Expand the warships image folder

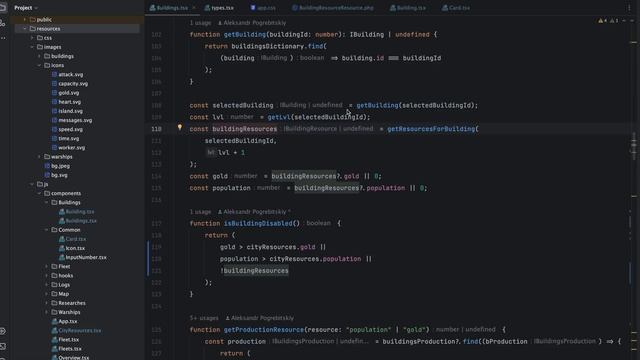coord(39,157)
